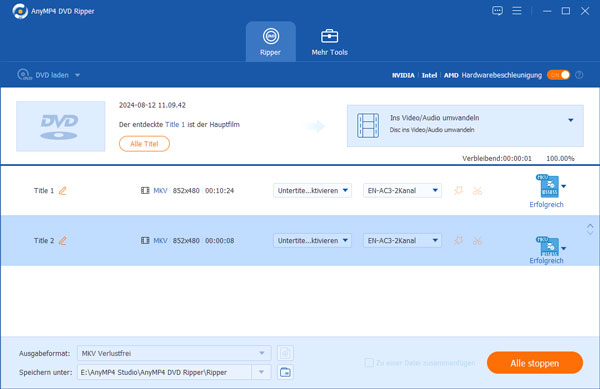Open the Ripper tab
Screen dimensions: 600x389
271,41
